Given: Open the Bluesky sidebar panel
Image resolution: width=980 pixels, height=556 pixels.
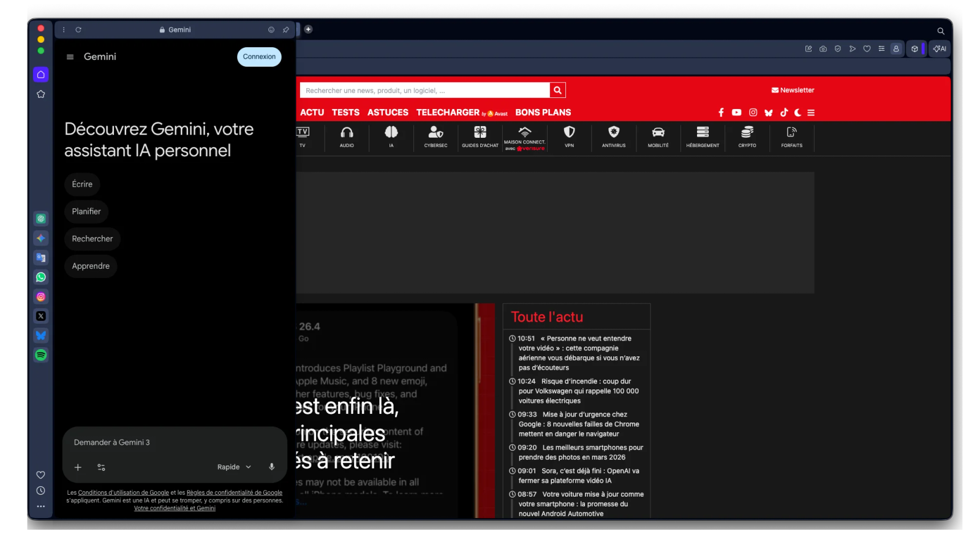Looking at the screenshot, I should [x=41, y=336].
